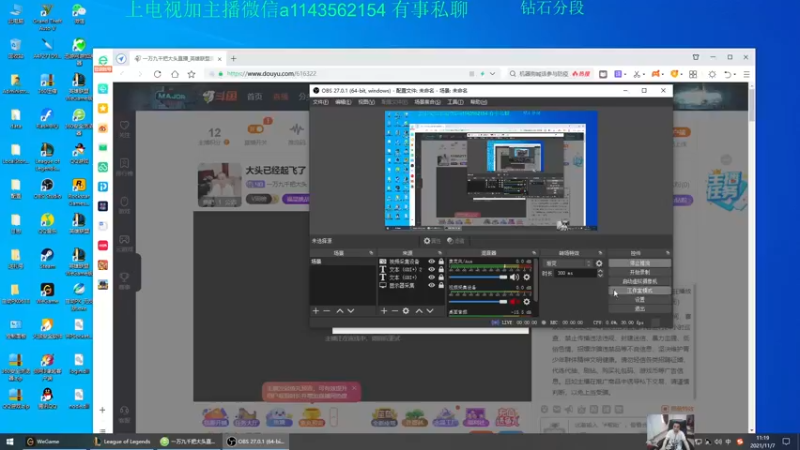Viewport: 800px width, 450px height.
Task: Open OBS Settings from the Controls panel
Action: tap(640, 300)
